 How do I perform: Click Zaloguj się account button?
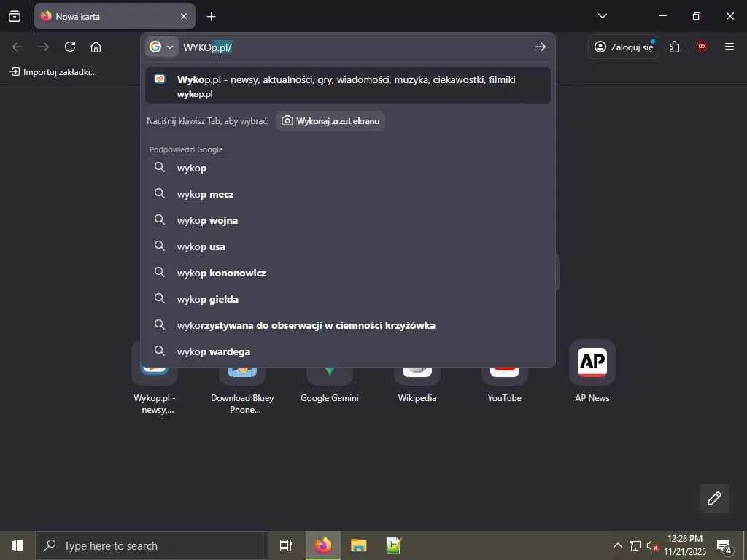(x=624, y=47)
